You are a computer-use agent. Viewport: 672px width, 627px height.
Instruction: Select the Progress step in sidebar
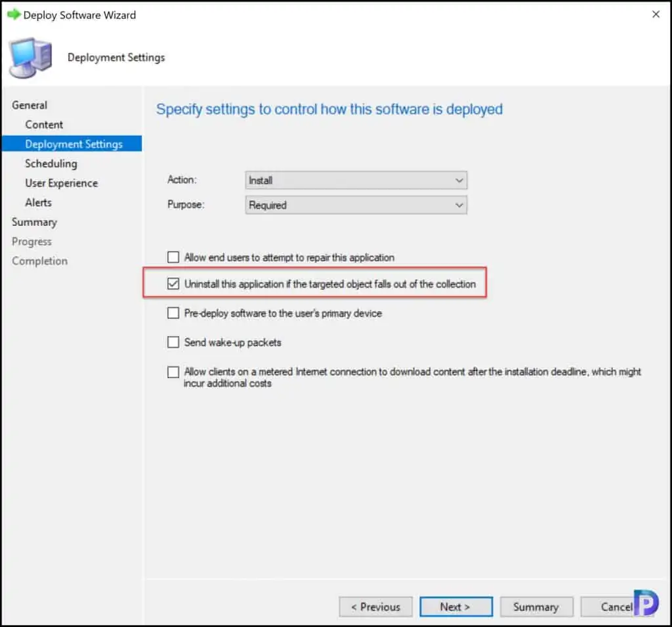point(31,242)
